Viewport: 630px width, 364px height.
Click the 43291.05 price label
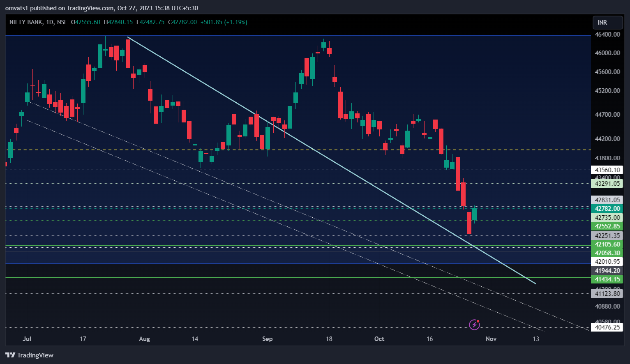tap(607, 184)
